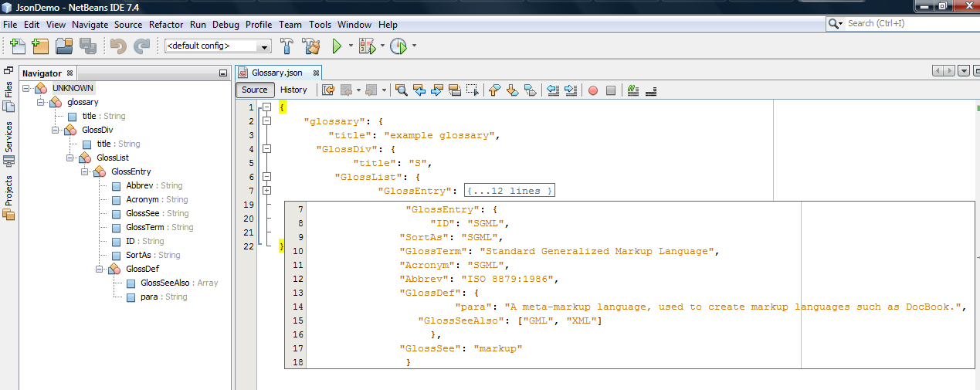The height and width of the screenshot is (390, 980).
Task: Toggle Highlight Search editor icon
Action: [455, 90]
